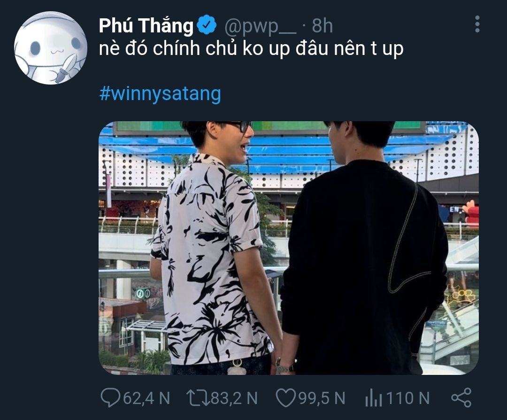The width and height of the screenshot is (507, 420).
Task: Open view analytics bar chart icon
Action: [x=374, y=397]
